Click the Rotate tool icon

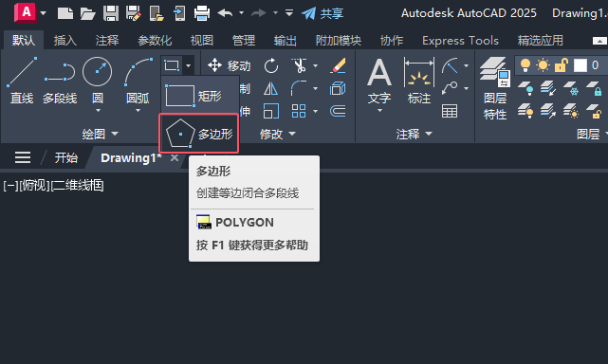tap(271, 66)
